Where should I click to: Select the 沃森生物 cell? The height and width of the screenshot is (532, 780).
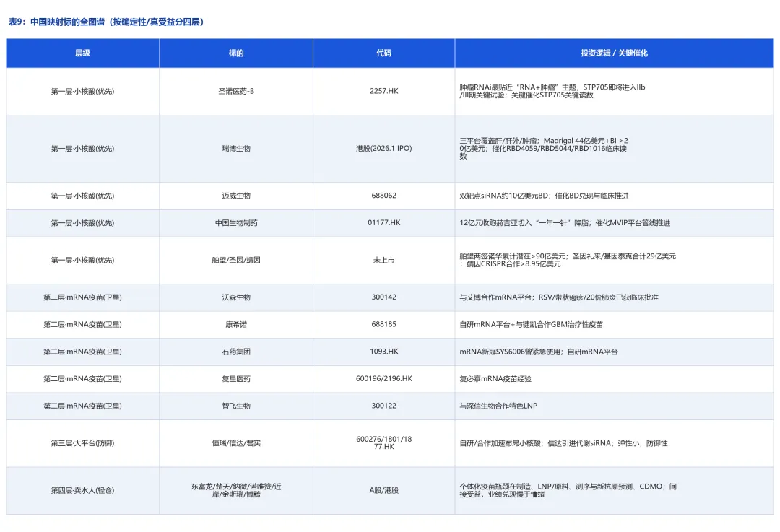click(236, 297)
